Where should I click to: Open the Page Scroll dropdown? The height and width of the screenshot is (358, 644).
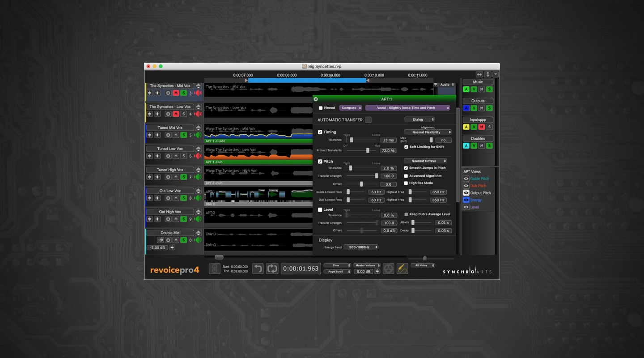tap(337, 272)
